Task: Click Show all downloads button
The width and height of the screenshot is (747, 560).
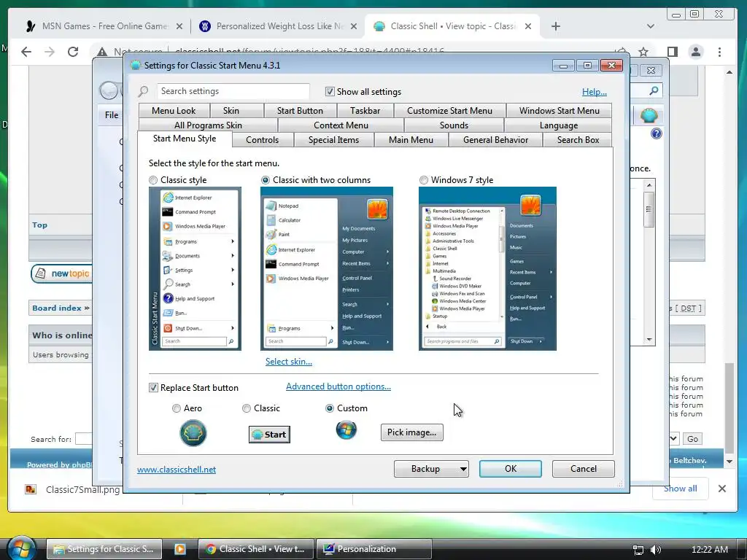Action: 680,489
